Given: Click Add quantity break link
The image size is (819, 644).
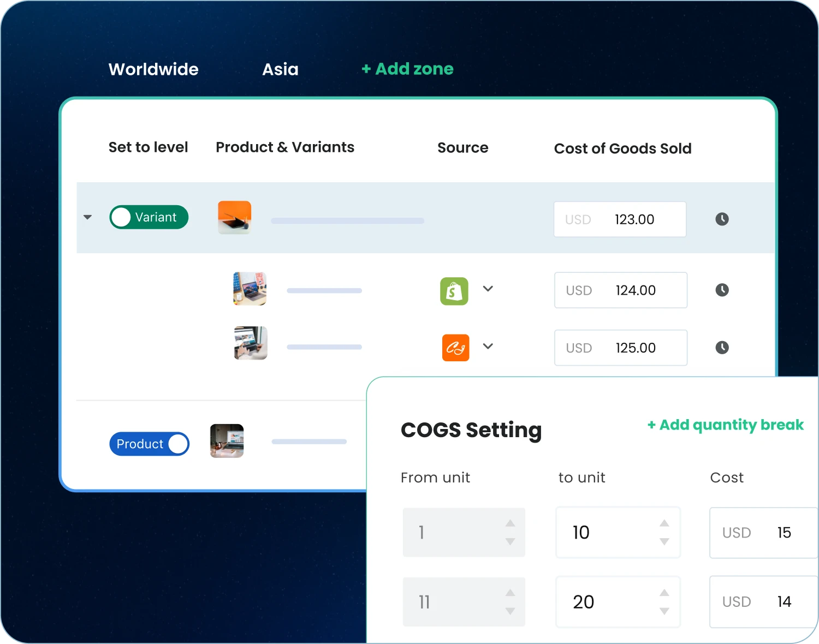Looking at the screenshot, I should point(725,425).
